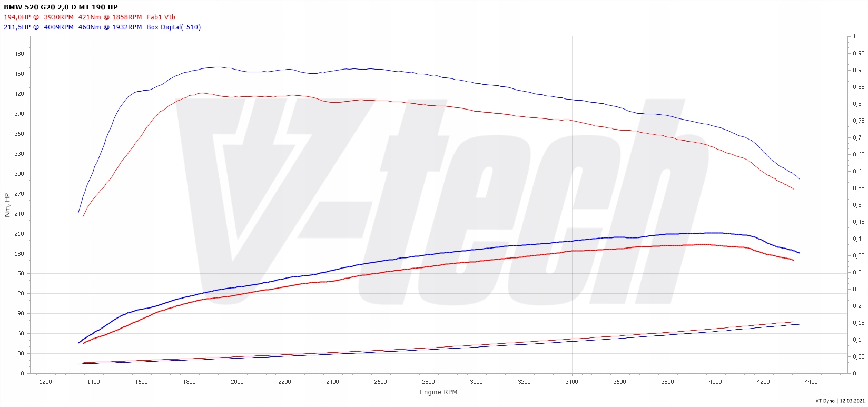Choose the "0,2" tick on the right axis

[857, 306]
